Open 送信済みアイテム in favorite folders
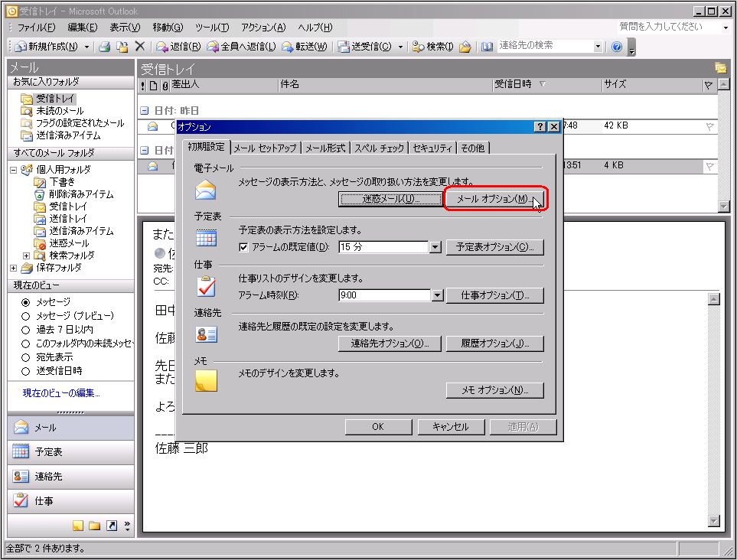 68,135
